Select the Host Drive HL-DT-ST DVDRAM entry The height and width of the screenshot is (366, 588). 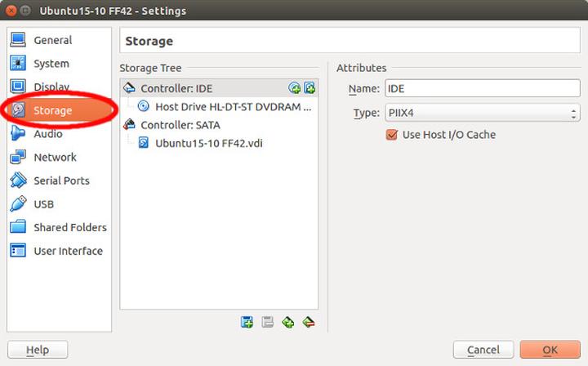tap(233, 106)
